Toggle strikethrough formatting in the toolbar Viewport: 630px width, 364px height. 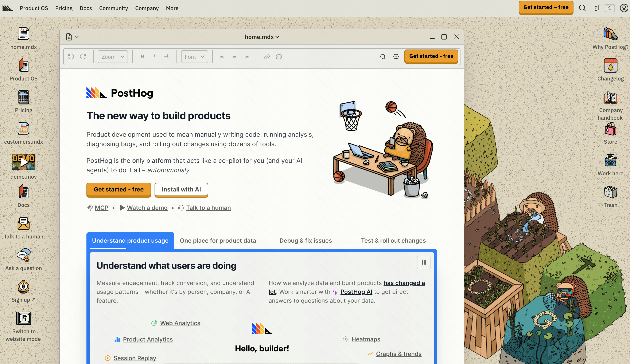(x=166, y=57)
